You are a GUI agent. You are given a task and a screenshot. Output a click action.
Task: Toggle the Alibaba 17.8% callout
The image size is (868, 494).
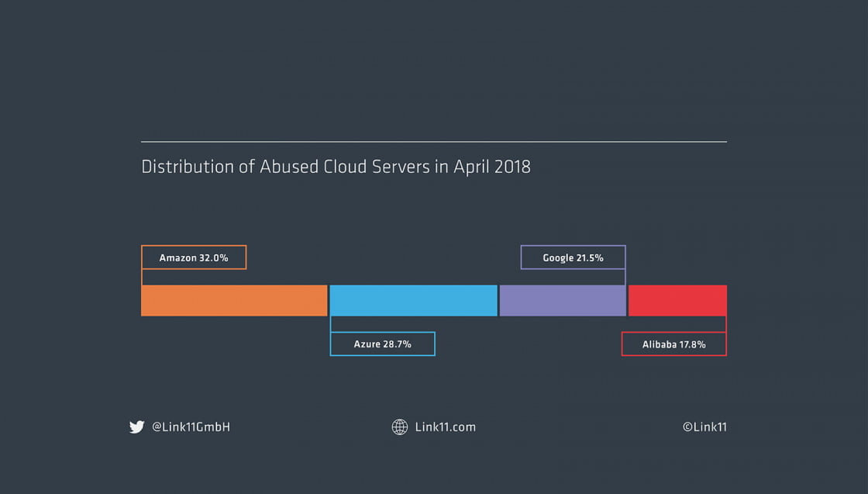pos(673,344)
